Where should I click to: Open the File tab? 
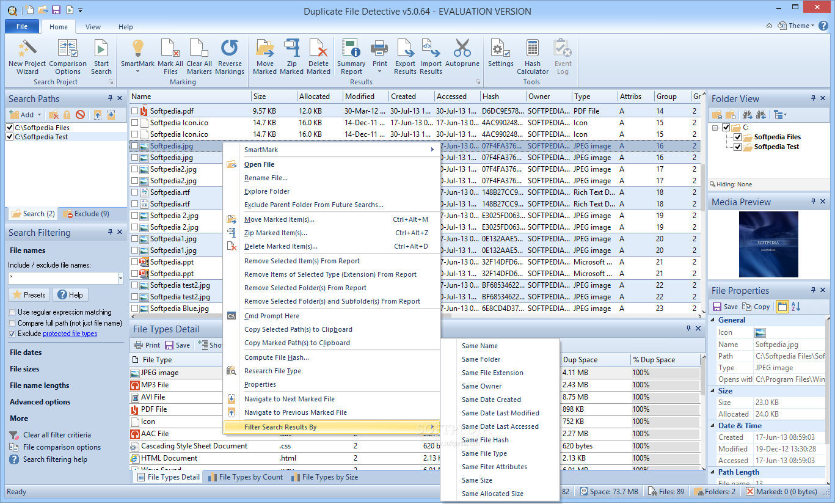(22, 26)
